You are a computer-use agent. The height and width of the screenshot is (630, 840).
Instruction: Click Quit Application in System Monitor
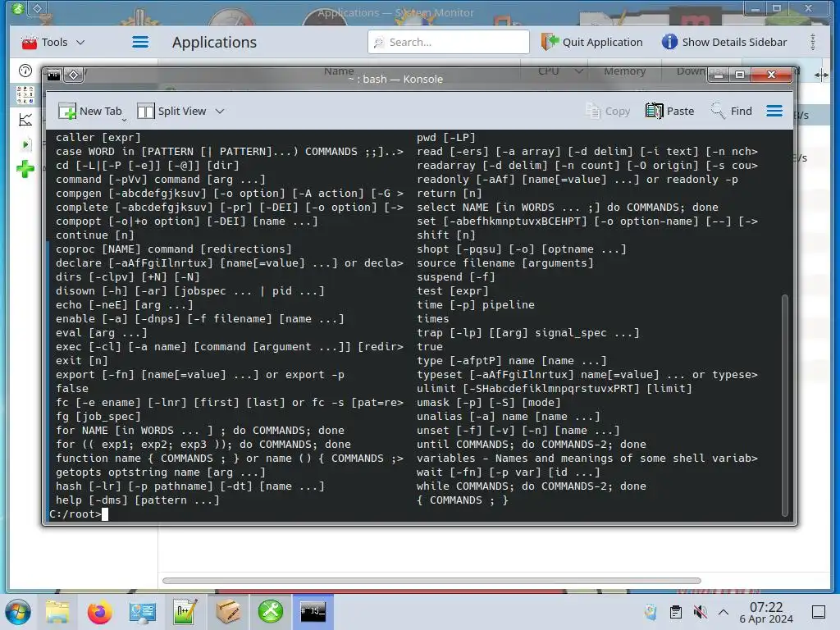(592, 42)
